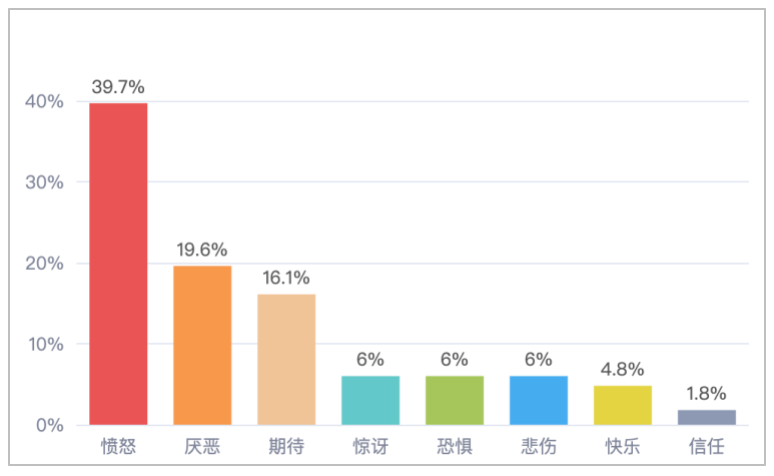Screen dimensions: 774x476
Task: Click the orange 厌恶 bar
Action: [x=202, y=345]
